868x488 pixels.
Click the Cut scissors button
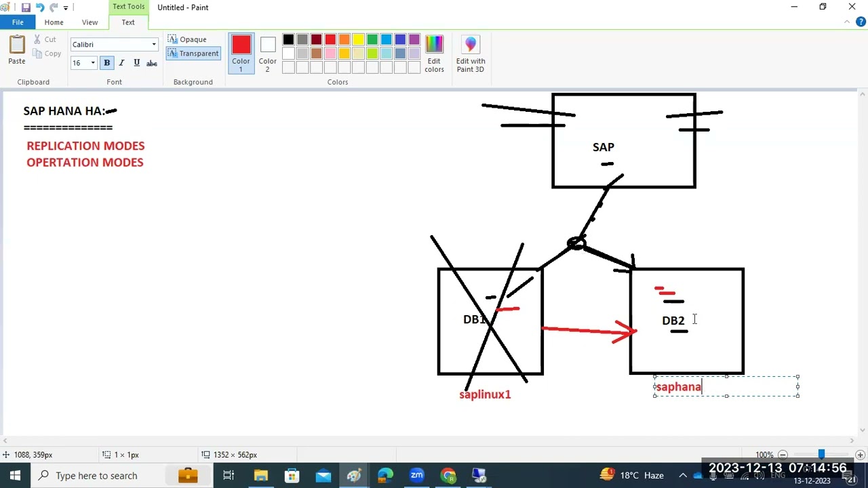click(x=45, y=39)
